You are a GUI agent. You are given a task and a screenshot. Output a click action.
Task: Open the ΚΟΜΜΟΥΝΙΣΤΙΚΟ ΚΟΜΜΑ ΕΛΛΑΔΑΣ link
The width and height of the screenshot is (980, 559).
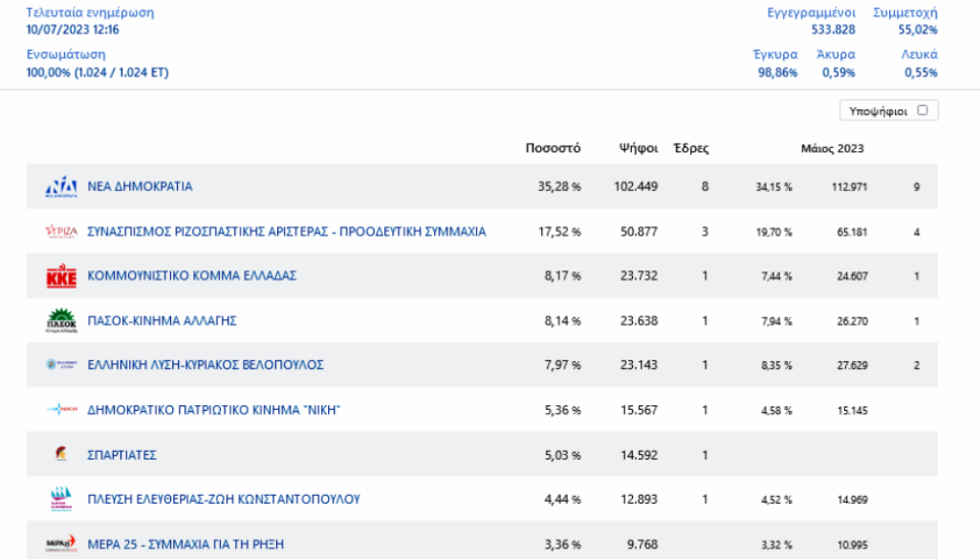(x=192, y=276)
